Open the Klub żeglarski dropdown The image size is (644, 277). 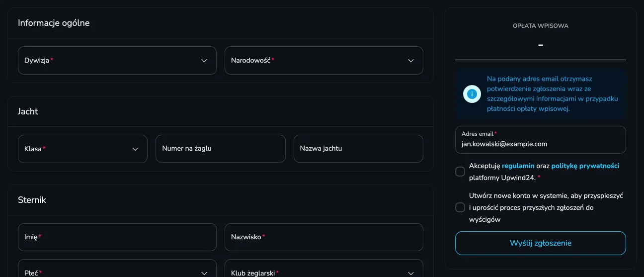324,268
